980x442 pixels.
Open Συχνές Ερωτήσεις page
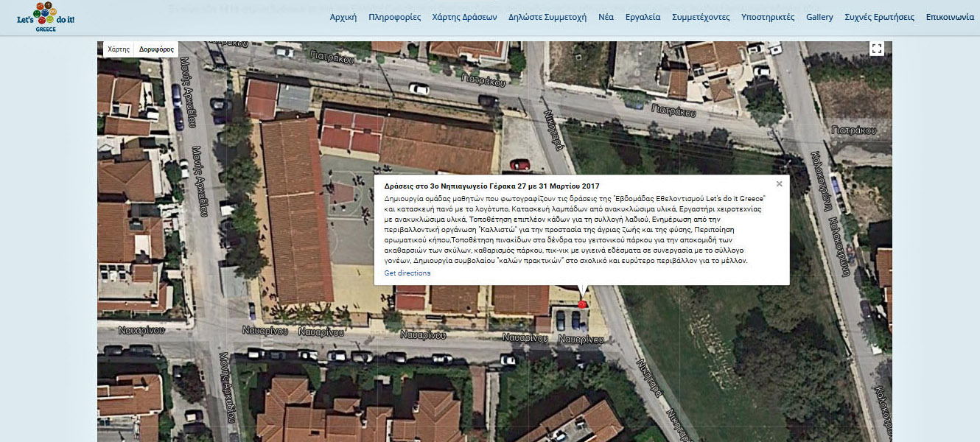[x=879, y=17]
